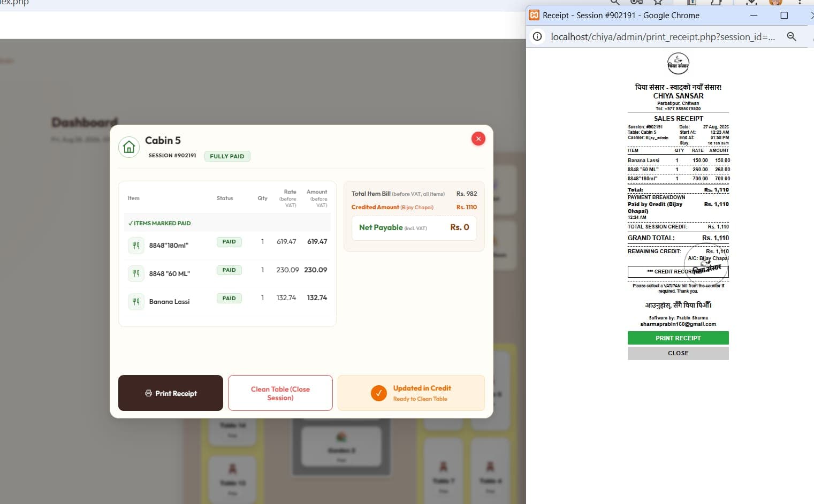
Task: Maximize the Receipt Chrome window
Action: [x=784, y=16]
